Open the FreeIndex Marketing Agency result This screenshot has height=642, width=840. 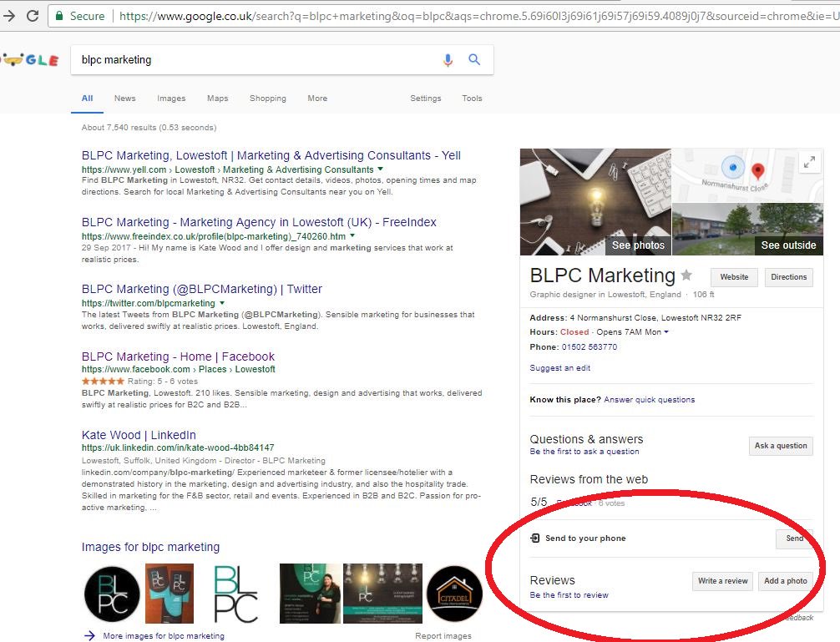click(x=259, y=222)
